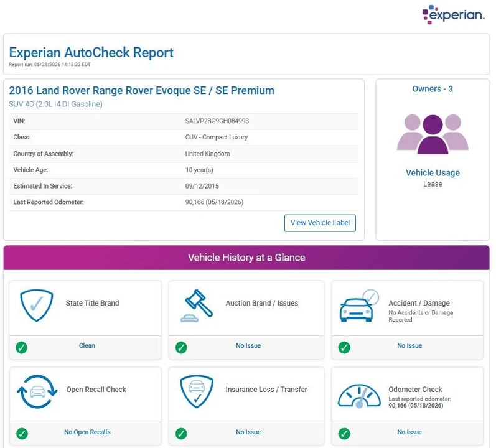
Task: Click the CUV - Compact Luxury class value
Action: (217, 138)
